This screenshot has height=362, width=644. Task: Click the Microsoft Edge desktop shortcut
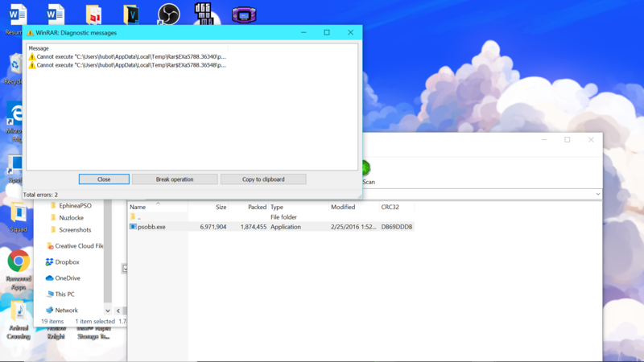click(14, 115)
